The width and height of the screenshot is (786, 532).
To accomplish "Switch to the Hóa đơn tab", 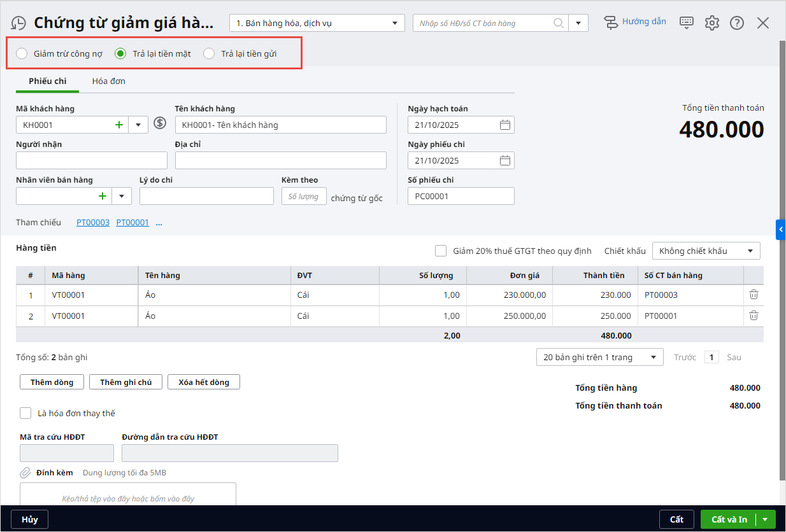I will click(x=108, y=81).
